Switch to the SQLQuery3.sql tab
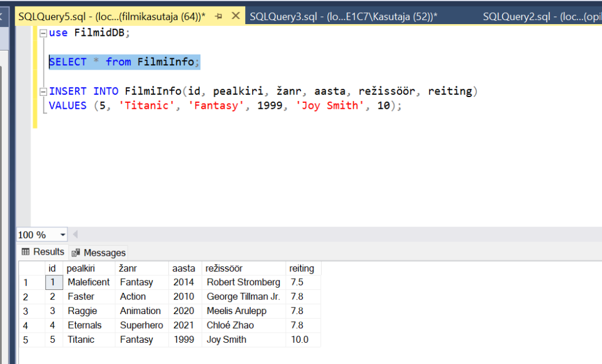 coord(343,16)
